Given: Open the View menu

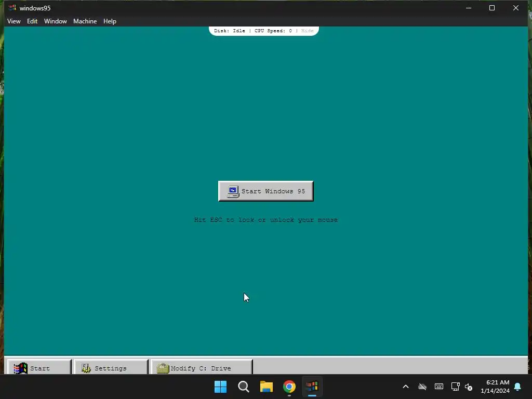Looking at the screenshot, I should point(14,21).
